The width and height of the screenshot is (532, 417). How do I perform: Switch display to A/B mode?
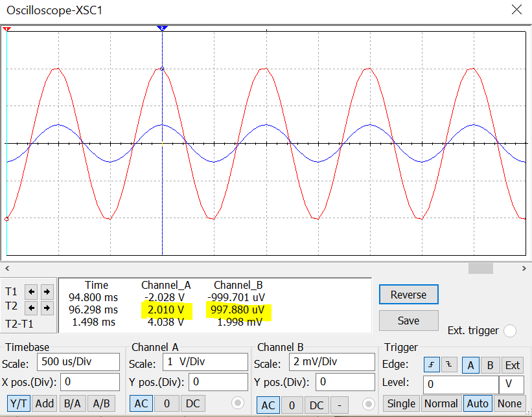click(x=100, y=403)
